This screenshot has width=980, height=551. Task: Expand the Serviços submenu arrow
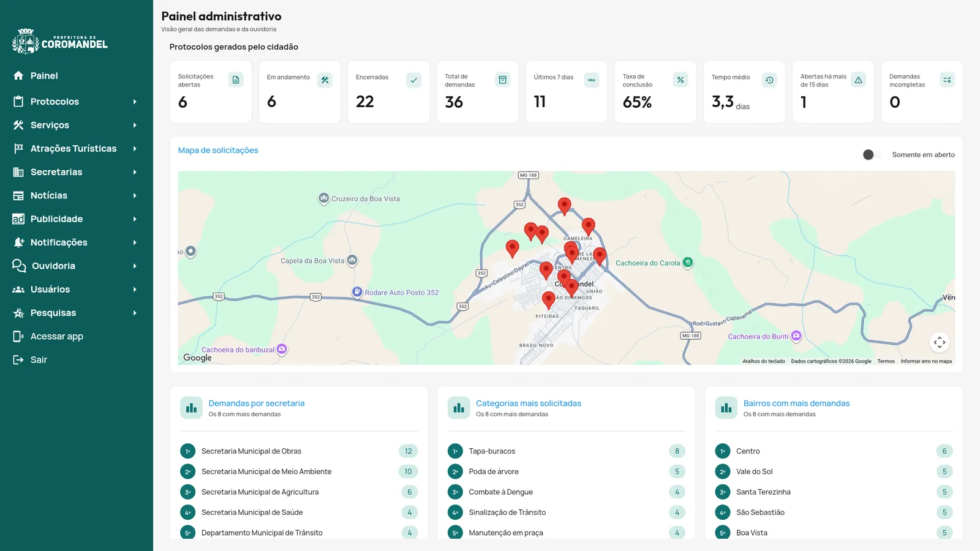point(135,125)
